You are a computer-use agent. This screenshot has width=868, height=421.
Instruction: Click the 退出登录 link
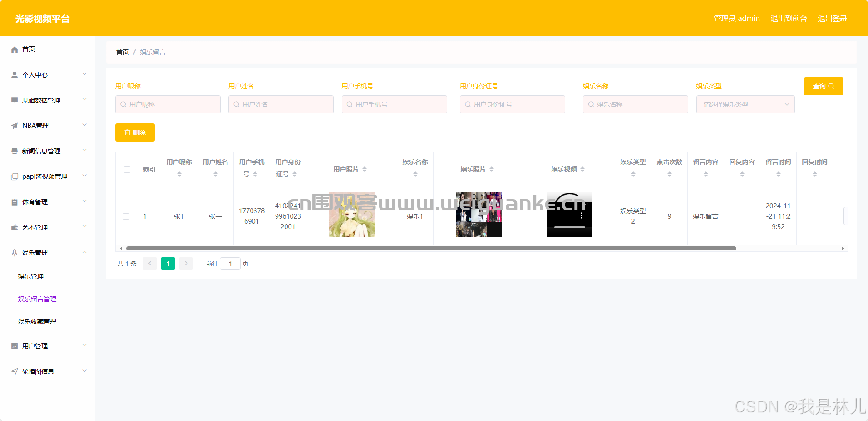832,19
